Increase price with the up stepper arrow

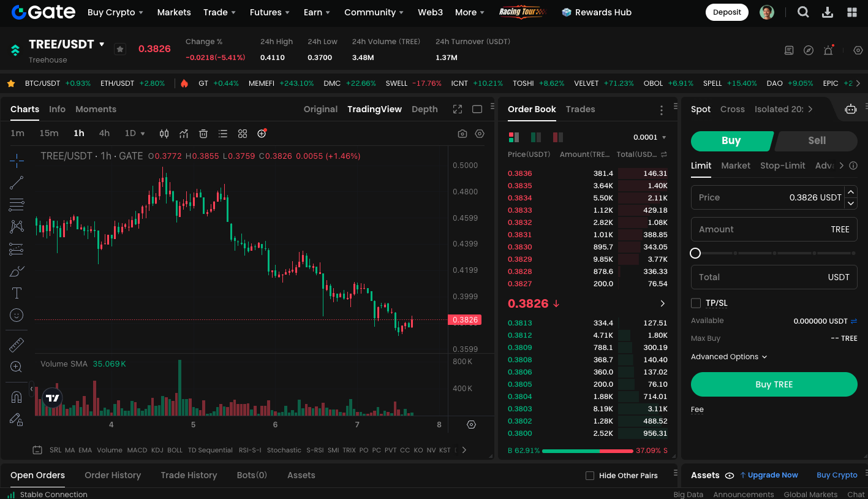(x=850, y=192)
